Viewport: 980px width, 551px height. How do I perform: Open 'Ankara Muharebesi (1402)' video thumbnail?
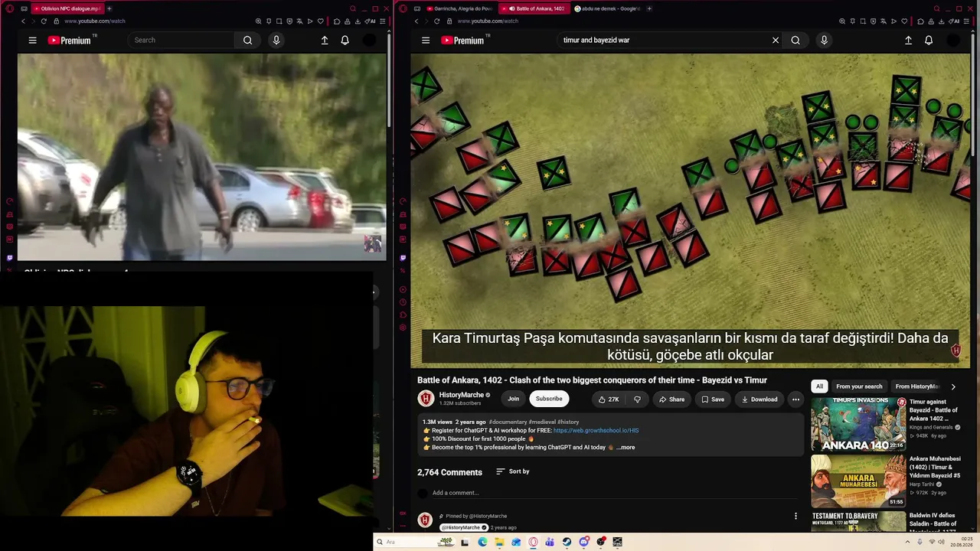[858, 481]
